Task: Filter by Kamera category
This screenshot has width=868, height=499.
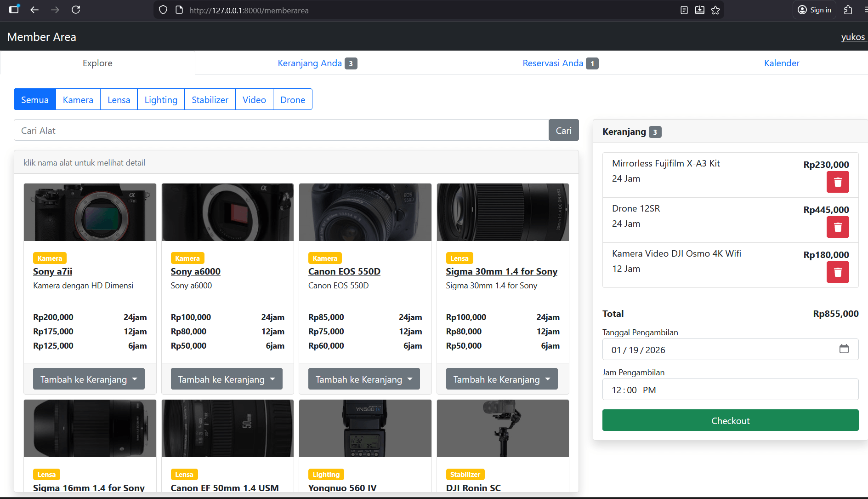Action: coord(78,99)
